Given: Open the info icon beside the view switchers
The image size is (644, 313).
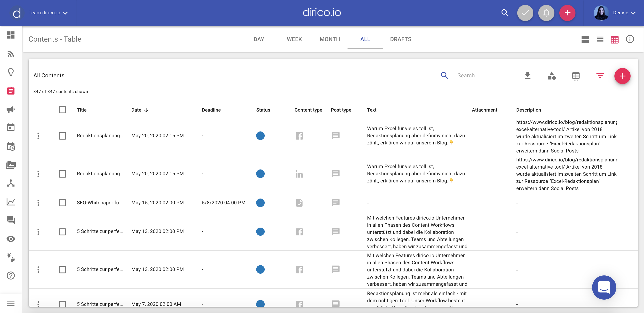Looking at the screenshot, I should click(x=630, y=39).
